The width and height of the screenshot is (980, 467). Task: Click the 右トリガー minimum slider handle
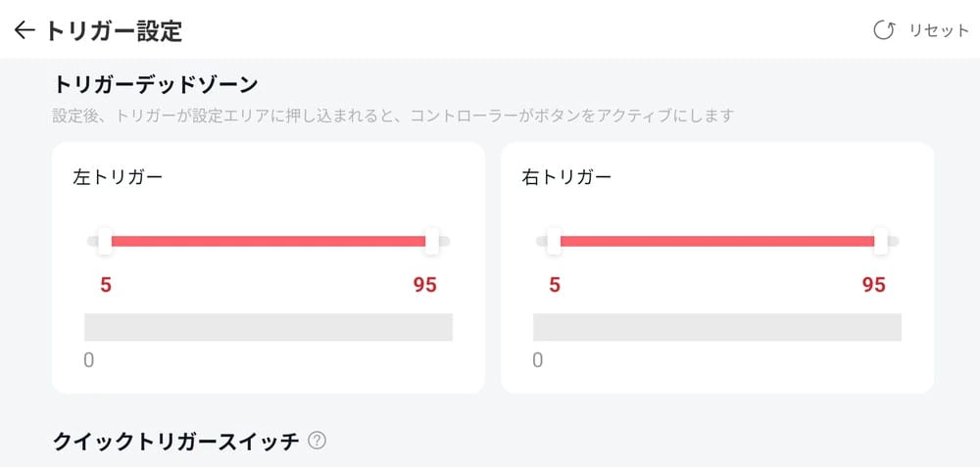coord(554,241)
